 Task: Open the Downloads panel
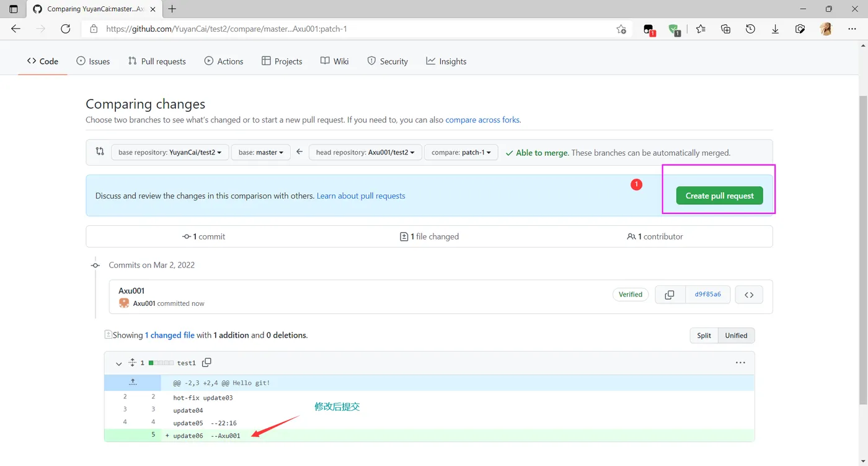point(775,29)
